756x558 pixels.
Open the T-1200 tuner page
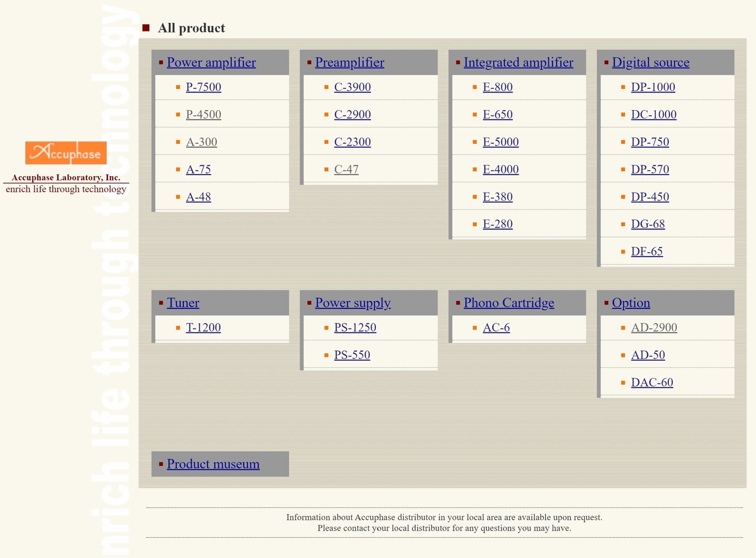(x=203, y=328)
